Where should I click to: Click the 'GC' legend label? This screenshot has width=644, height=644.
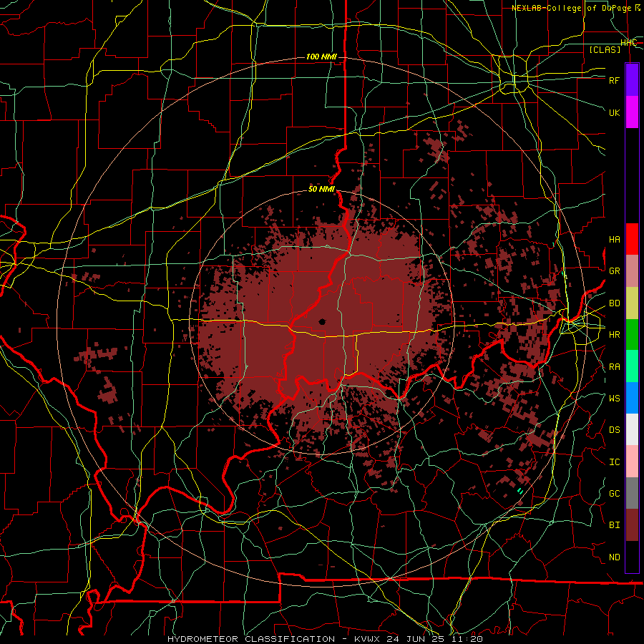(x=615, y=494)
